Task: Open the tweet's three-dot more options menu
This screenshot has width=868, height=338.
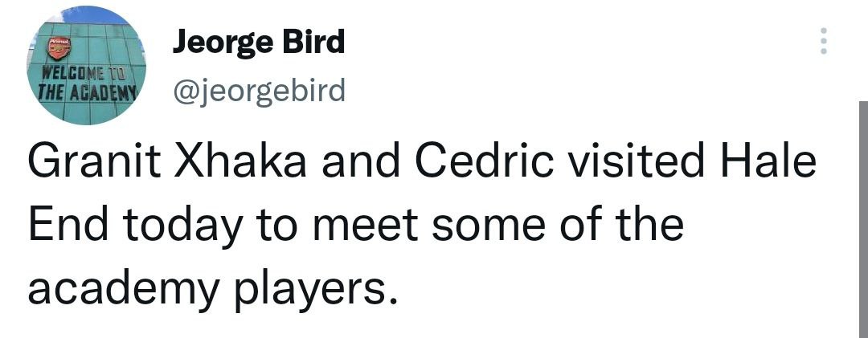Action: coord(821,41)
